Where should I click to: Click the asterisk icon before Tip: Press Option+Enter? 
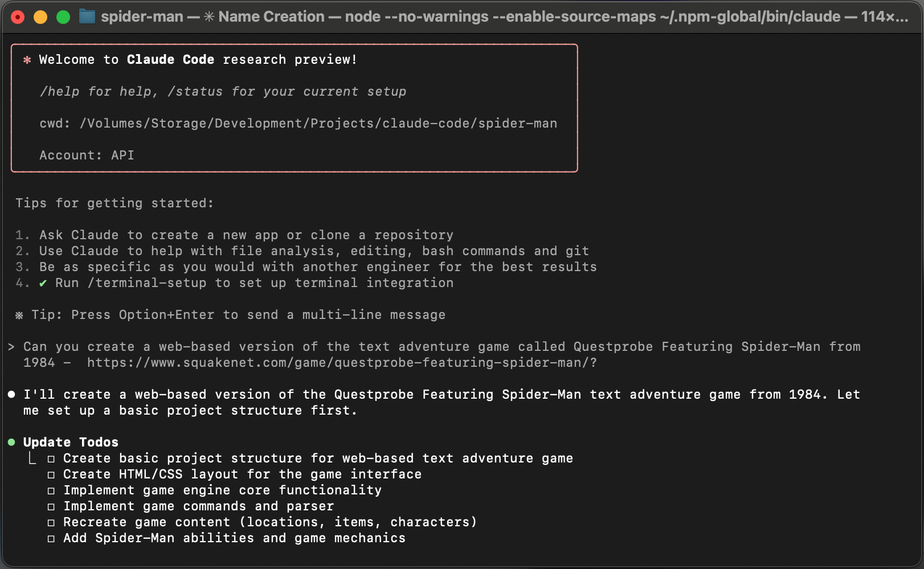coord(19,315)
